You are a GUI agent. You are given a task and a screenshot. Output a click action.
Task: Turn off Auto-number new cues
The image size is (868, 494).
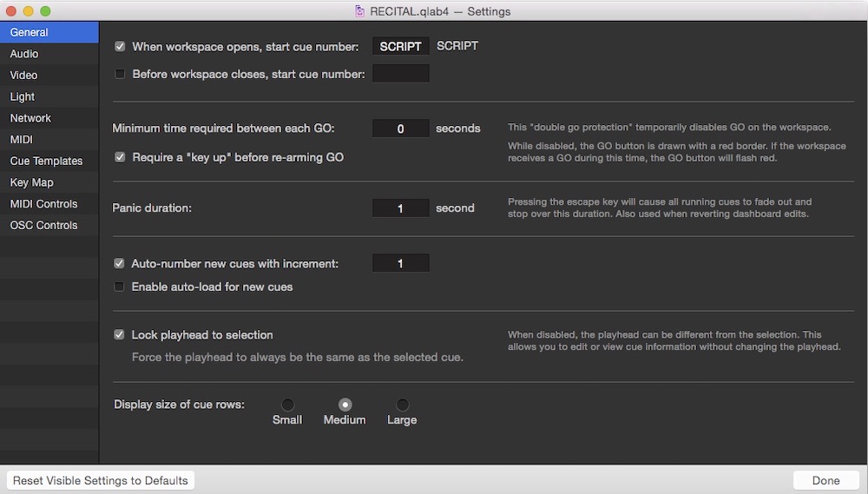pos(120,263)
